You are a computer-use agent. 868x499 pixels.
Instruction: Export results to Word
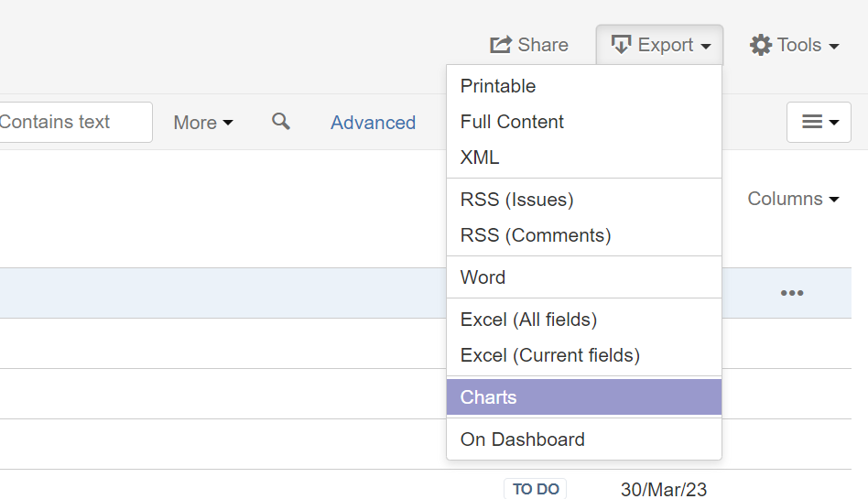click(x=483, y=277)
